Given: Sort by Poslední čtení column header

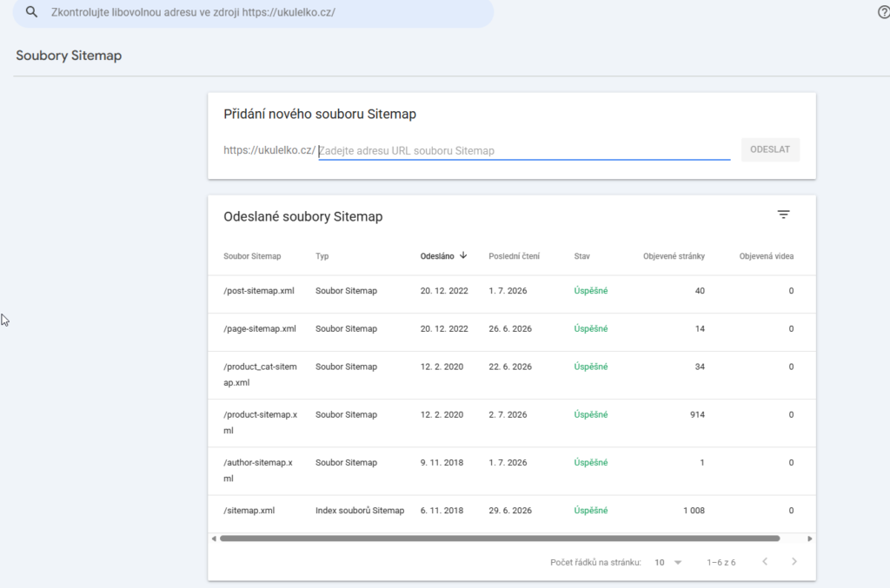Looking at the screenshot, I should pos(515,256).
